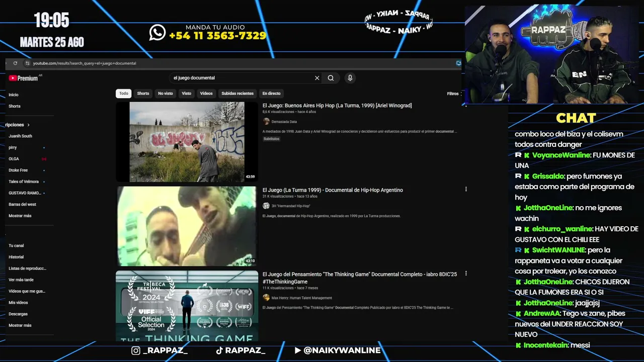
Task: Play the graffiti wall video thumbnail
Action: (x=187, y=142)
